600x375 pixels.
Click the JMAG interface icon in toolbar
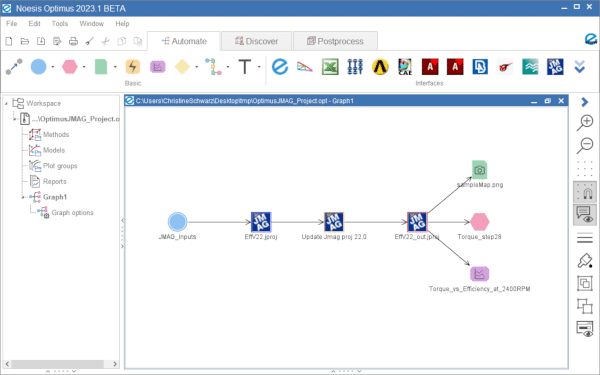tap(555, 67)
